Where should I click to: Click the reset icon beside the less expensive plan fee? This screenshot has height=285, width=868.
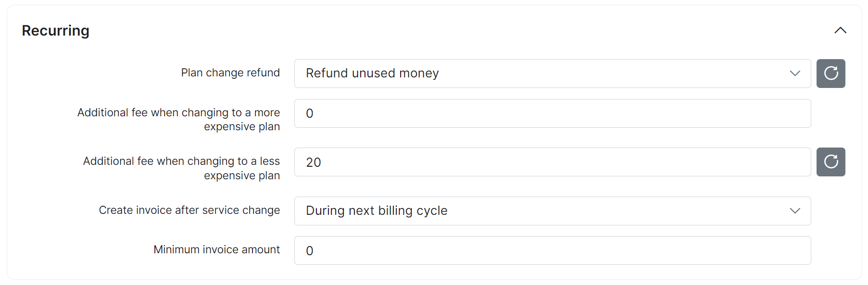(830, 162)
